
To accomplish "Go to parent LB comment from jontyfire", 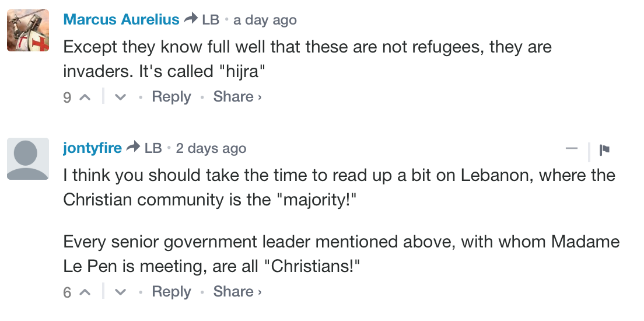I will [x=153, y=149].
